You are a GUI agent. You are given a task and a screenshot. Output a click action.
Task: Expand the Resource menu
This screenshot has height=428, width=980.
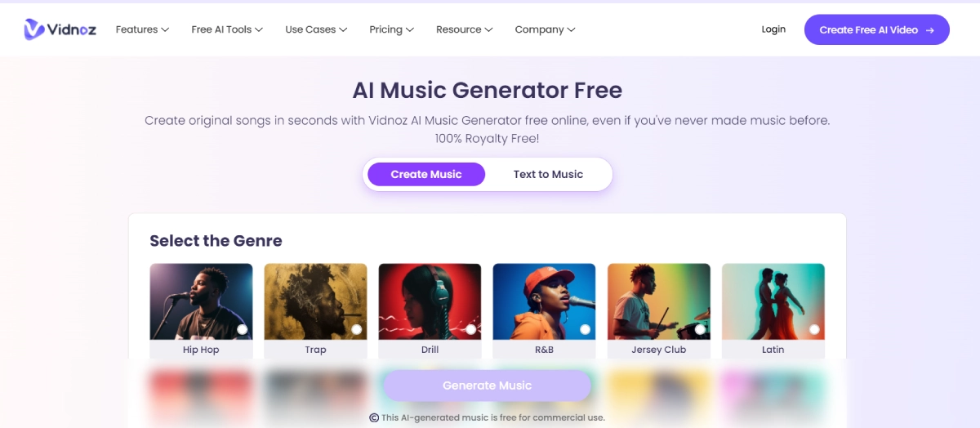coord(464,29)
